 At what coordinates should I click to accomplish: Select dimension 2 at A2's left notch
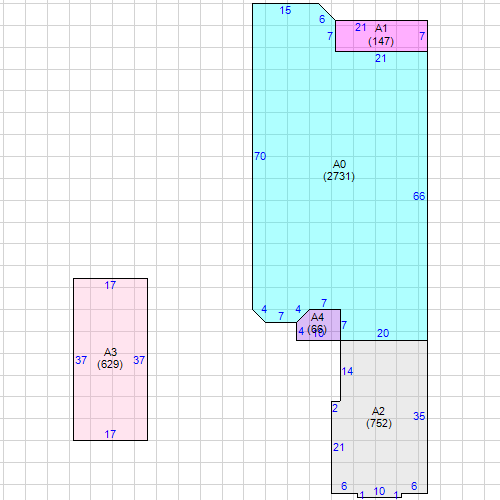coord(335,408)
